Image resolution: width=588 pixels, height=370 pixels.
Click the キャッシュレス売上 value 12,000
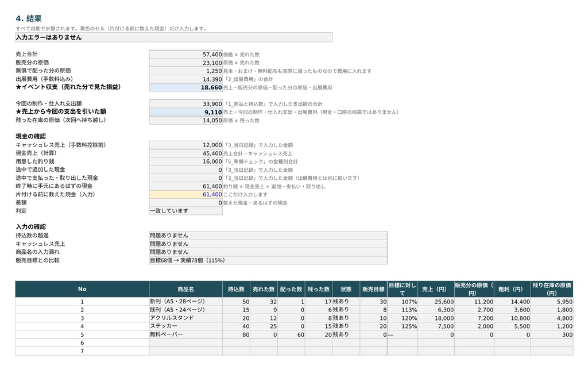click(185, 145)
